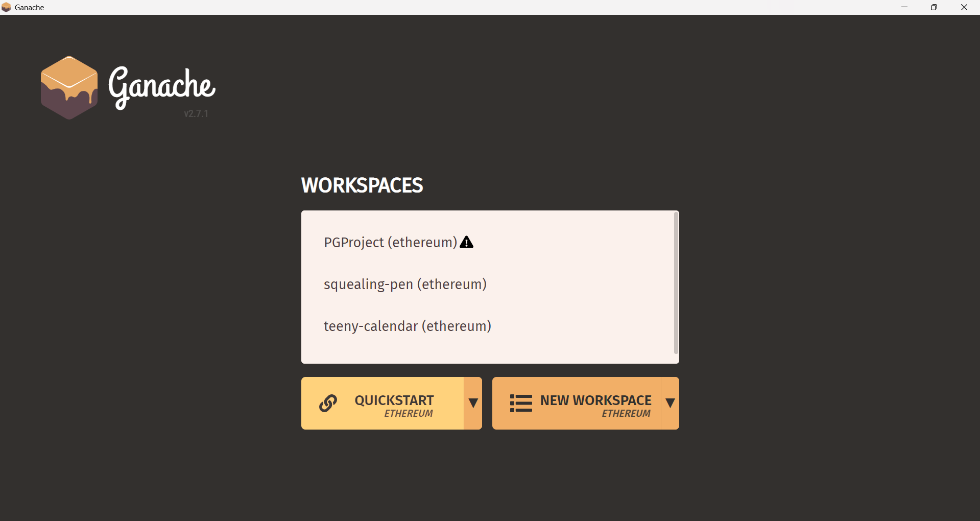Click the WORKSPACES heading
The height and width of the screenshot is (521, 980).
click(362, 185)
